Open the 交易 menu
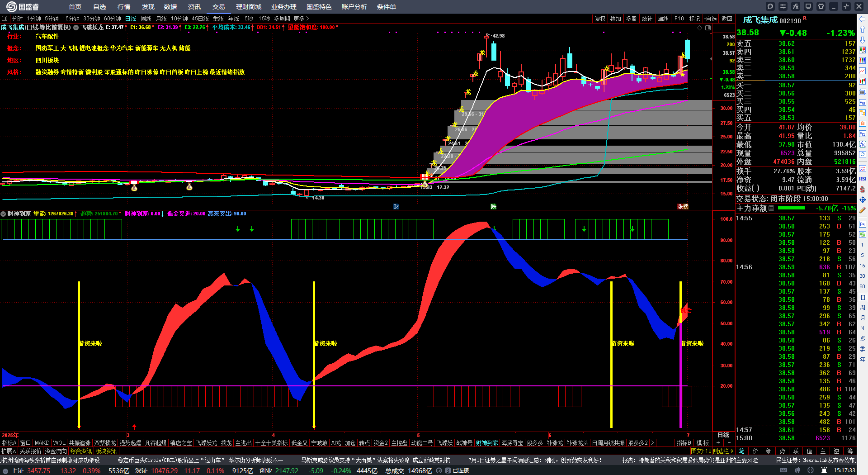The width and height of the screenshot is (868, 475). click(219, 7)
